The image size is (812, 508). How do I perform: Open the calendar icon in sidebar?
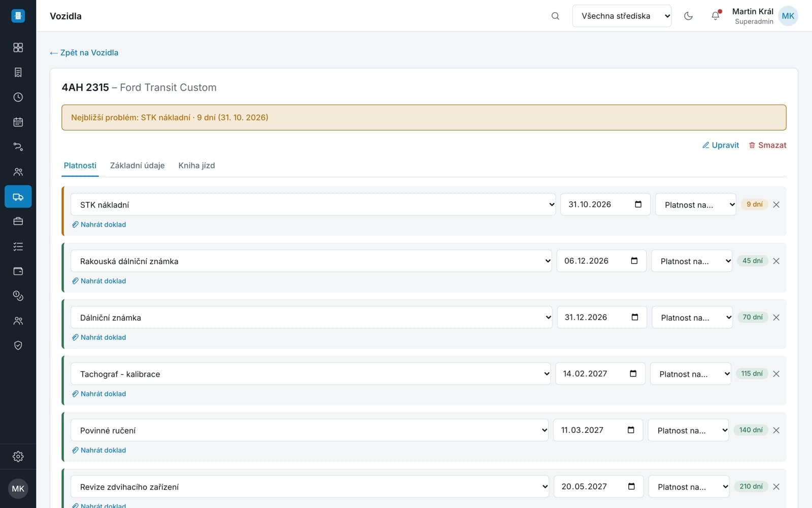pos(18,122)
